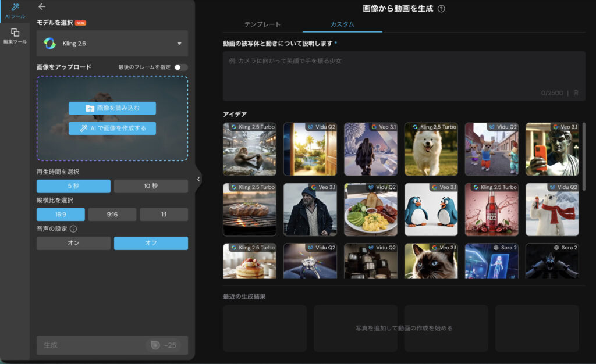This screenshot has width=596, height=364.
Task: Expand the Kling 2.6 model dropdown arrow
Action: [179, 44]
